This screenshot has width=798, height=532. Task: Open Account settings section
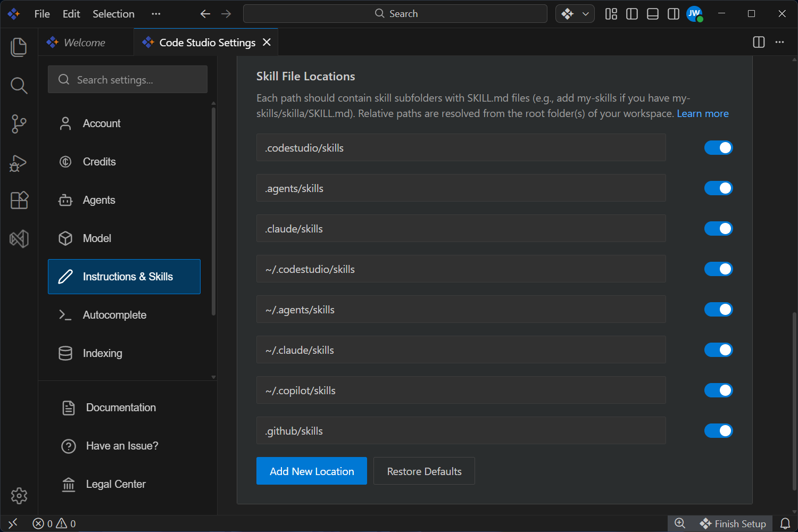124,123
